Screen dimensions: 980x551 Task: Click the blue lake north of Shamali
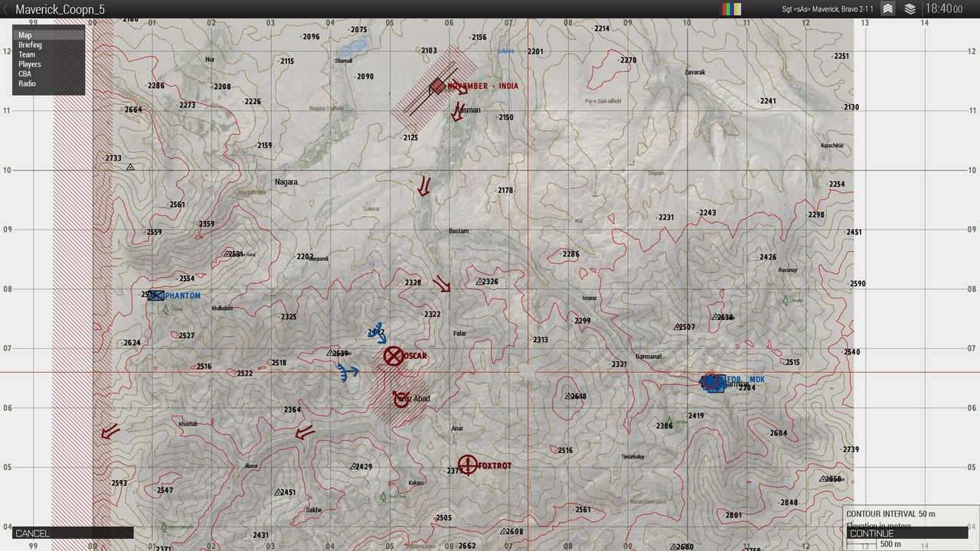click(353, 50)
